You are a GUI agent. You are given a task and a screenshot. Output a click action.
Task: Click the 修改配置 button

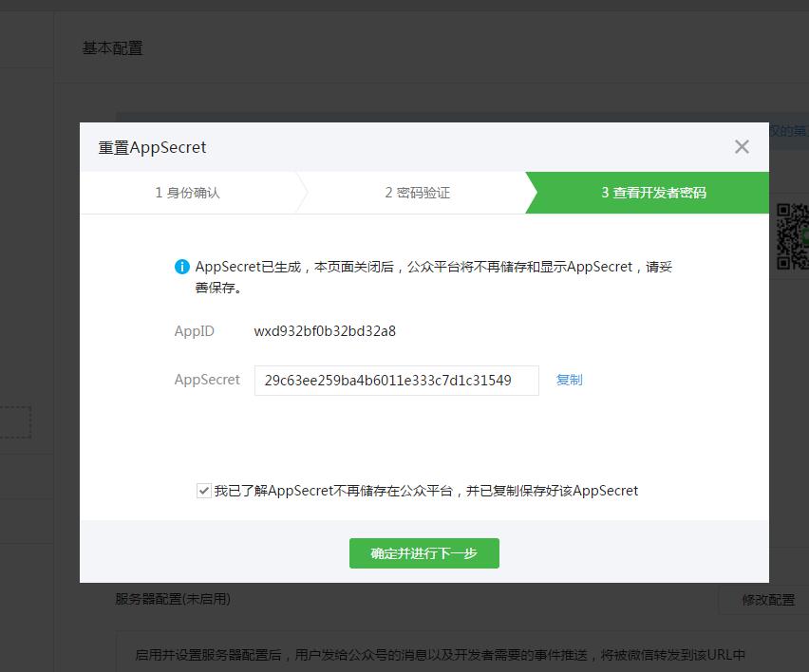click(767, 600)
